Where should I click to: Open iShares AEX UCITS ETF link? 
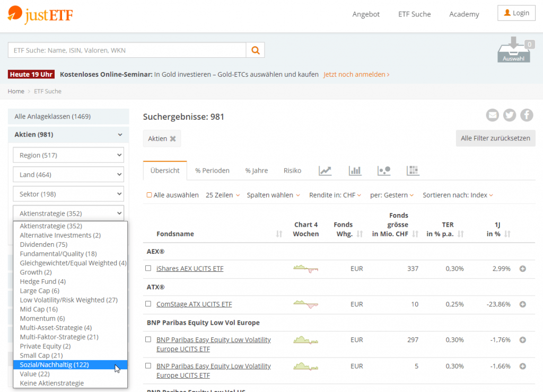coord(190,269)
